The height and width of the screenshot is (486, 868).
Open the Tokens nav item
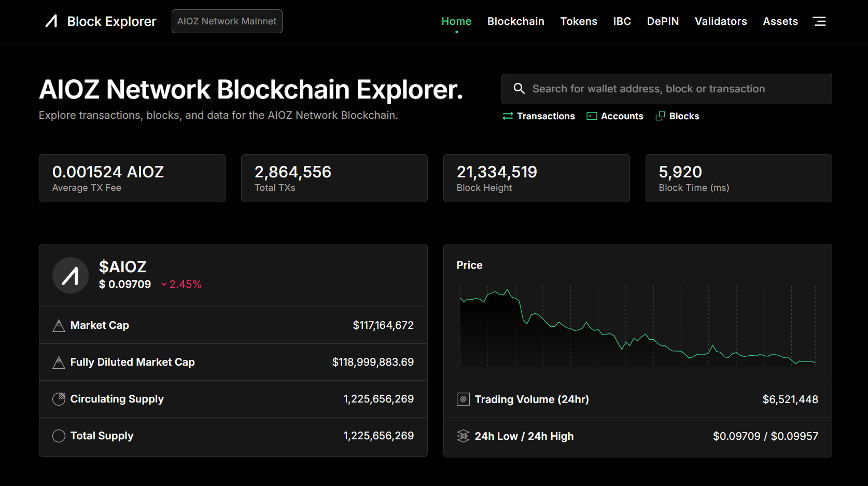(x=579, y=21)
